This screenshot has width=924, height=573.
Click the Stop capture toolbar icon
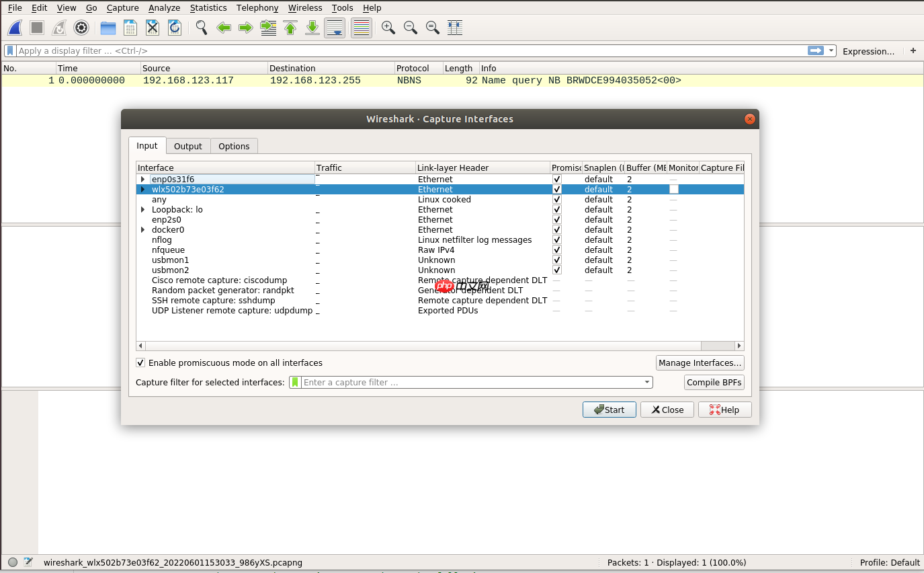[37, 28]
